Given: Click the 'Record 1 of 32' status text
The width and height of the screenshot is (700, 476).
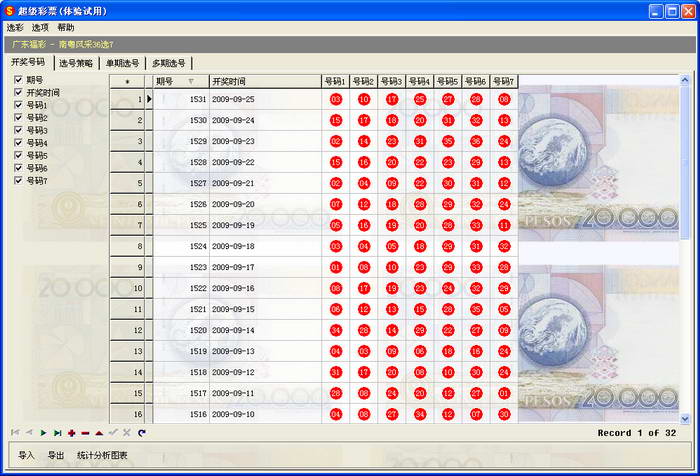Looking at the screenshot, I should coord(637,433).
